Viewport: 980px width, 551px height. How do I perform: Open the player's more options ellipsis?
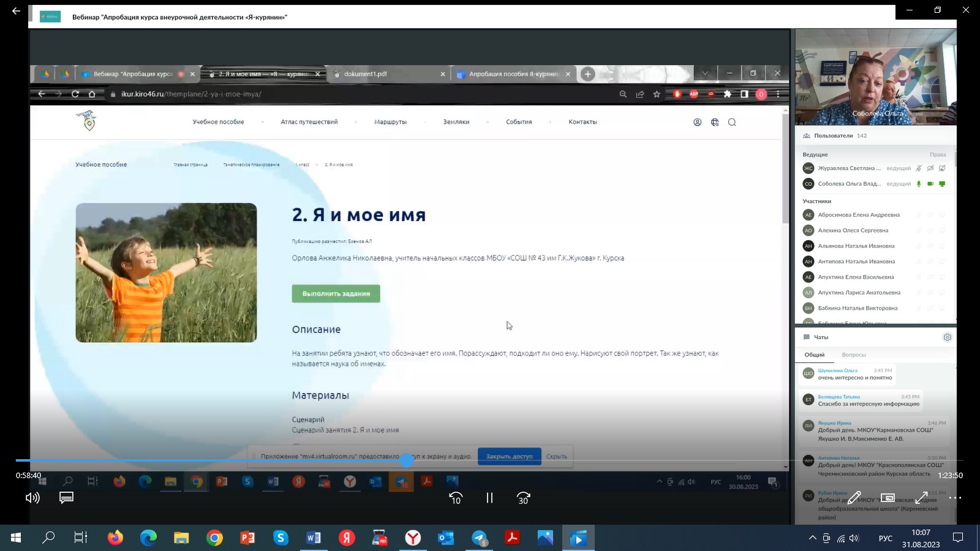click(x=955, y=498)
